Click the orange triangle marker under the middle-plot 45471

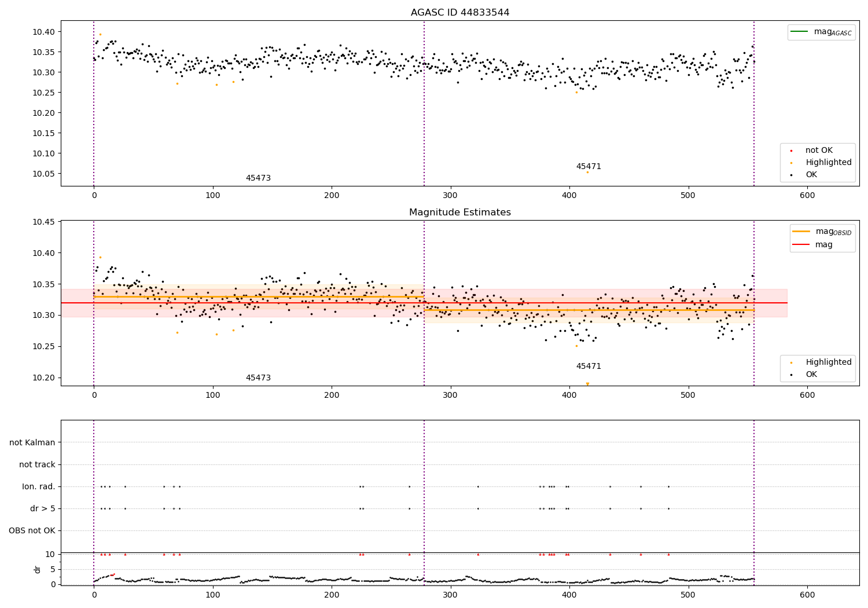point(587,384)
